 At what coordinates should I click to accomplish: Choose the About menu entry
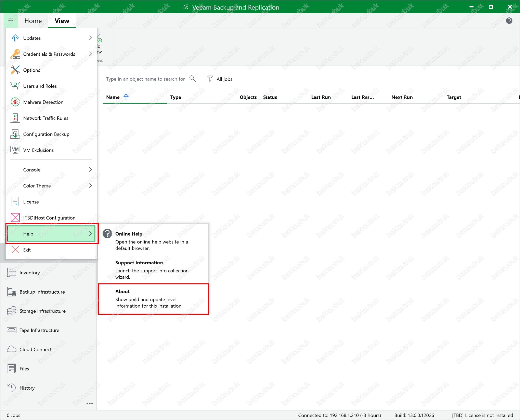coord(154,299)
